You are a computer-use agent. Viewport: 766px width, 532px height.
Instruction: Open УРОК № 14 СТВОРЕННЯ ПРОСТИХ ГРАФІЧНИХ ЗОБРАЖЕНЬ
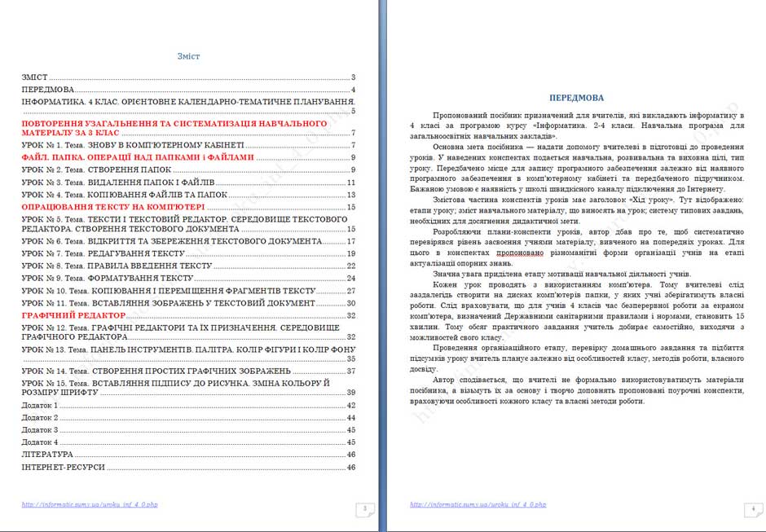(156, 371)
